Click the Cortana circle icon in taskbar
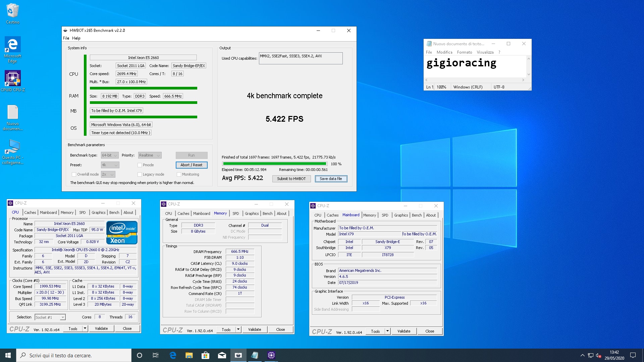The image size is (644, 362). (140, 355)
